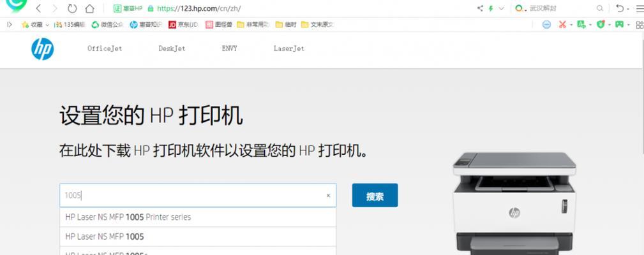This screenshot has width=644, height=255.
Task: Open the 图怪兽 bookmark
Action: [x=219, y=25]
